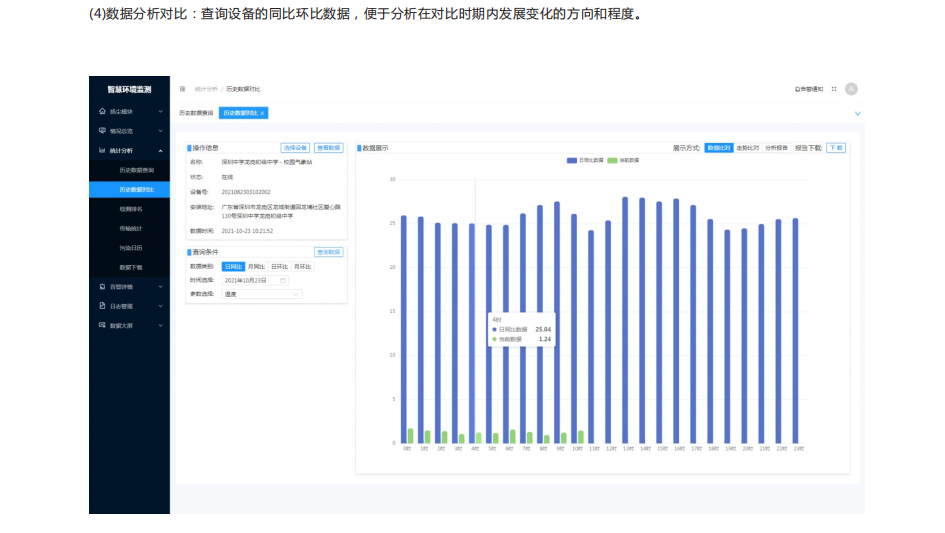945x533 pixels.
Task: Toggle the blue 日同比数据 legend series
Action: coord(585,160)
